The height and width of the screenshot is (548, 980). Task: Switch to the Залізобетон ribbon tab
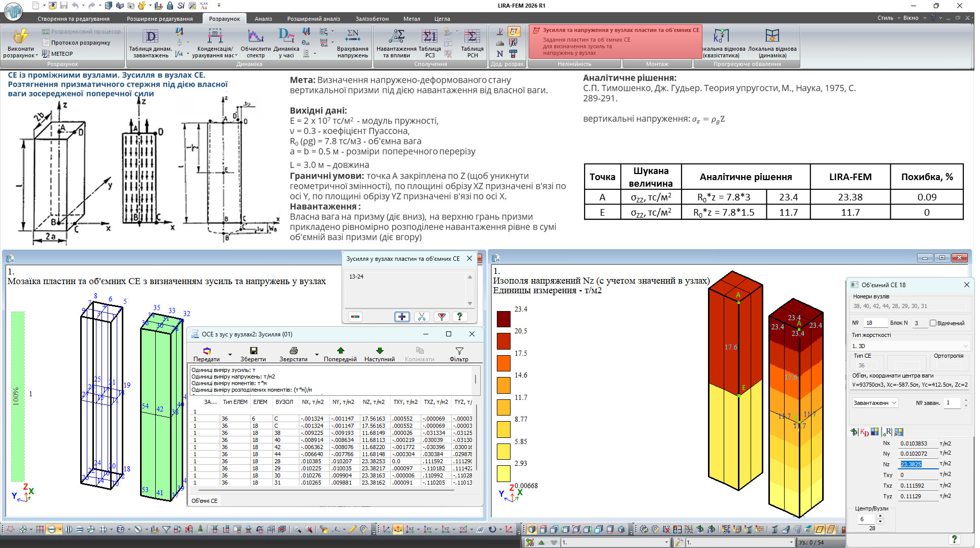pos(371,19)
